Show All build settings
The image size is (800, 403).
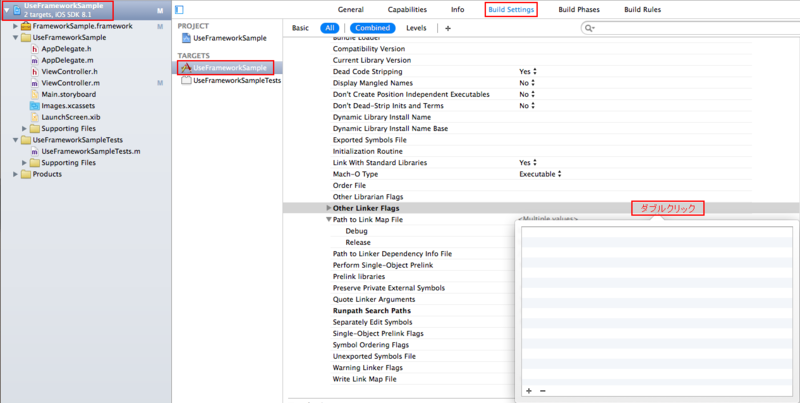330,29
